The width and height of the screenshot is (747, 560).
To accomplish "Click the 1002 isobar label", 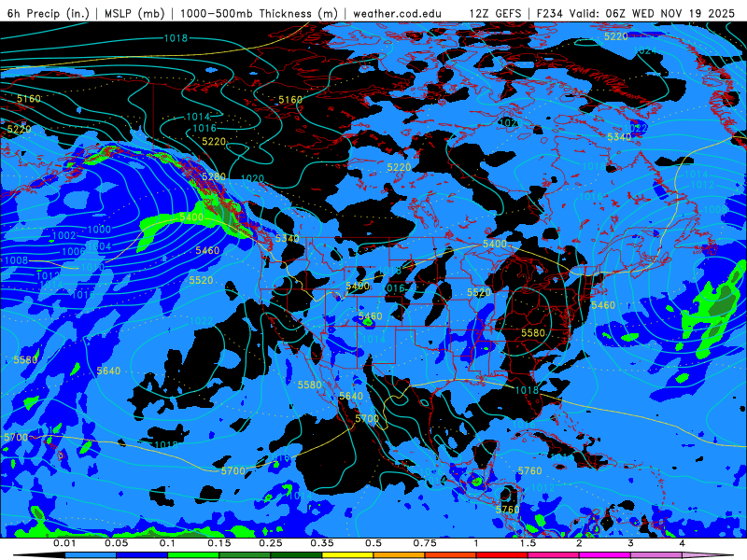I will (x=63, y=235).
